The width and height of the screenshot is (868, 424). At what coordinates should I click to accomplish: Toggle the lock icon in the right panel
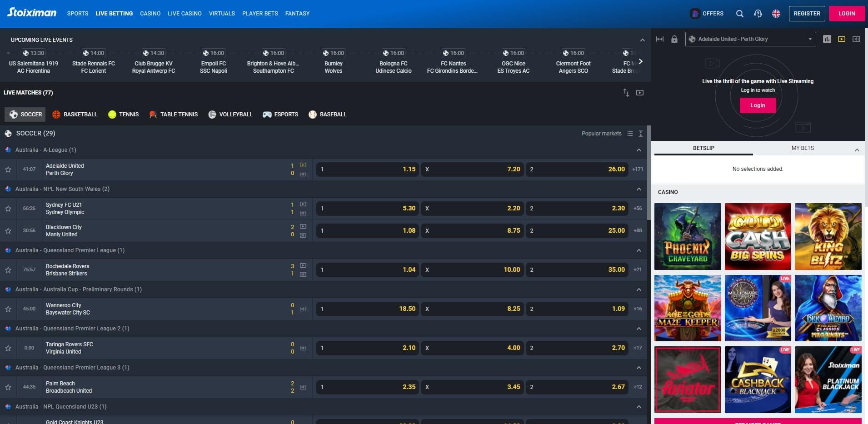(x=674, y=39)
